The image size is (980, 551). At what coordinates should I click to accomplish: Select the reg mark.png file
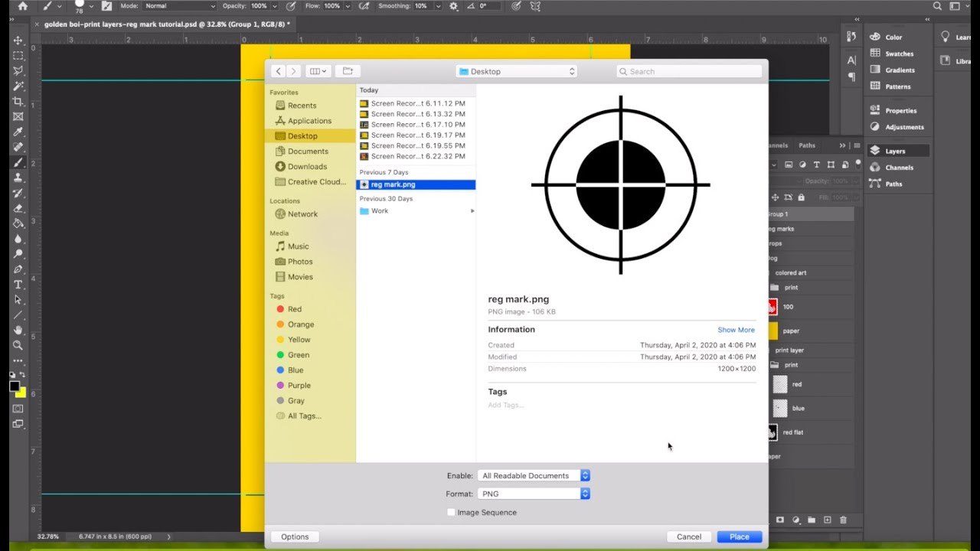tap(416, 184)
